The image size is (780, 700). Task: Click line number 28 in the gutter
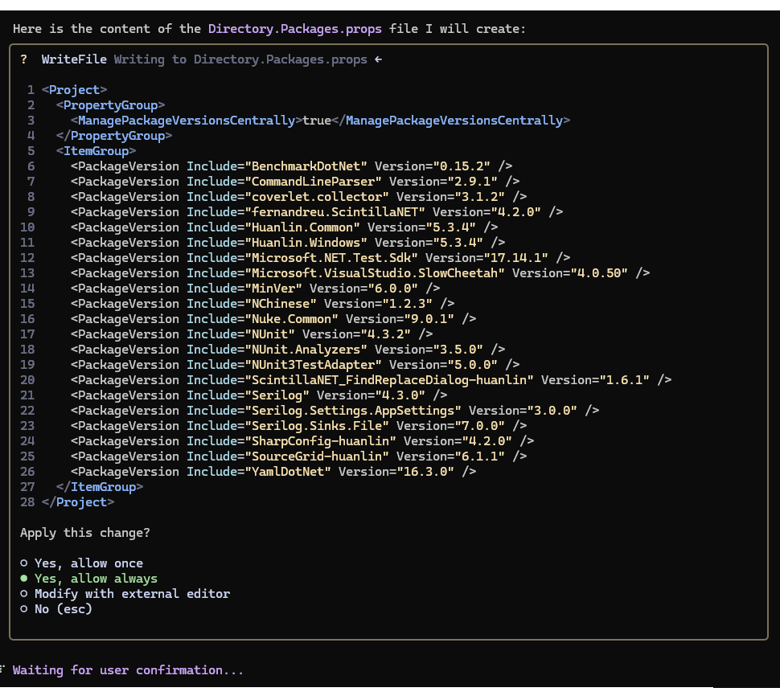(x=27, y=502)
